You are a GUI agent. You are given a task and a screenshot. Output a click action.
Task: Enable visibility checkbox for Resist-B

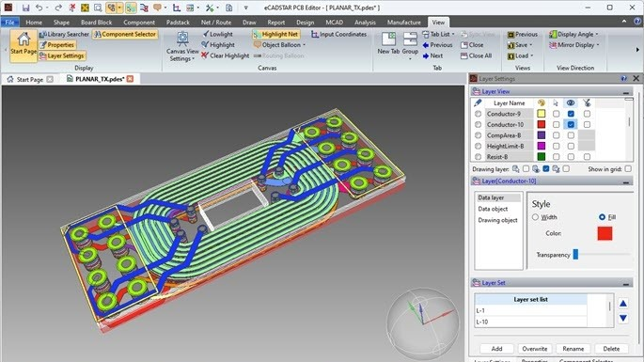(571, 156)
